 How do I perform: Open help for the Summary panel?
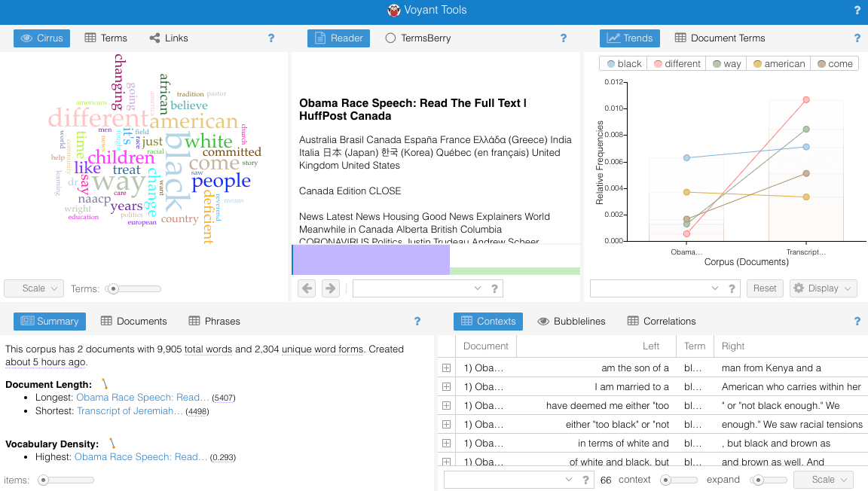point(417,321)
